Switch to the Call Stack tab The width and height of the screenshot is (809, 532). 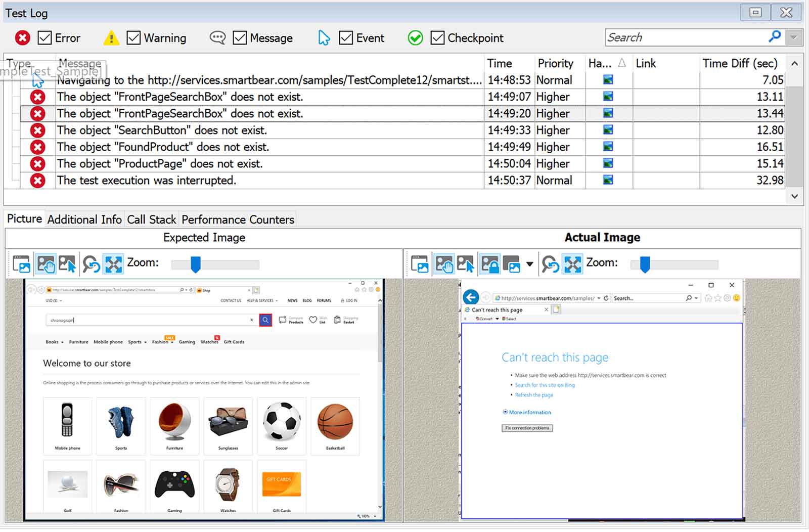151,219
